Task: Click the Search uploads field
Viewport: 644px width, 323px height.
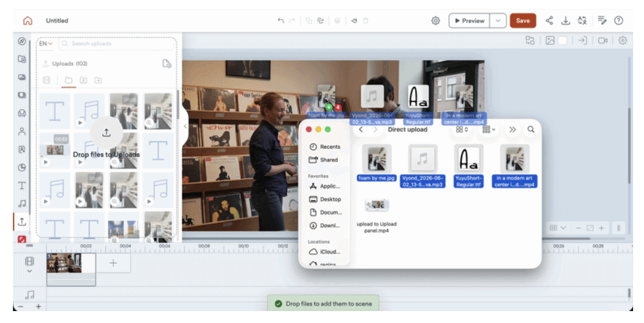Action: click(117, 44)
